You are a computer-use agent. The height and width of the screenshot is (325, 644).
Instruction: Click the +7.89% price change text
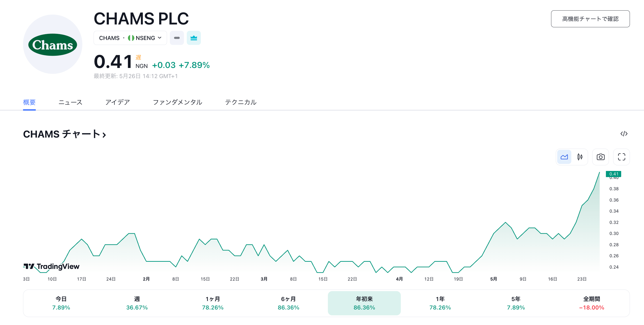click(x=194, y=65)
